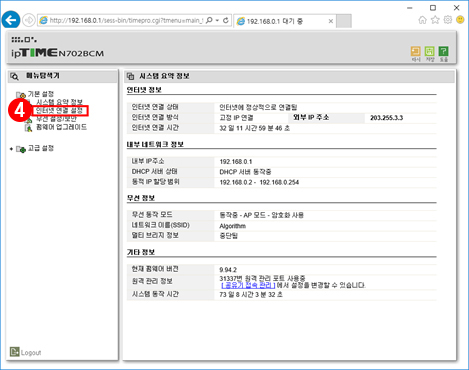Image resolution: width=469 pixels, height=370 pixels.
Task: Open 인터넷 연결 설정 menu item
Action: 59,110
